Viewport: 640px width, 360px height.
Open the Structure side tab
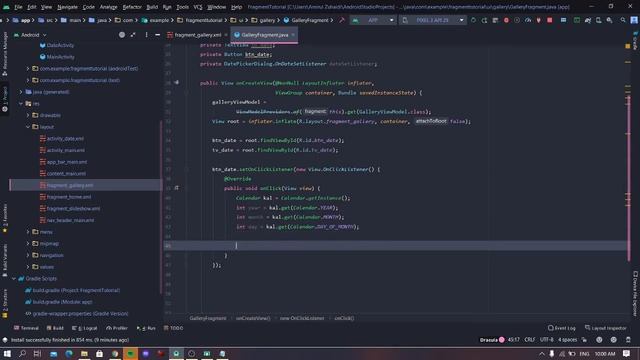[x=5, y=304]
